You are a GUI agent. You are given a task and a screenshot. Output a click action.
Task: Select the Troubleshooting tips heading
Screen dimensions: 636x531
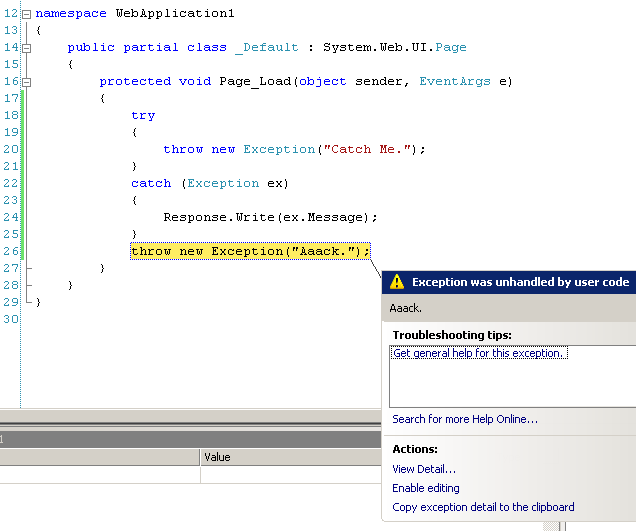[452, 335]
